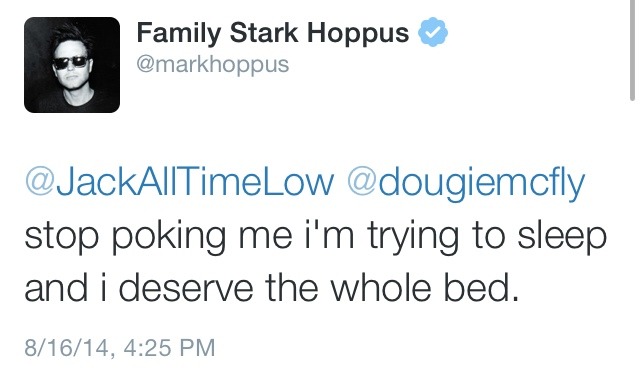Click the sunglasses in the avatar photo
The height and width of the screenshot is (378, 640).
pyautogui.click(x=71, y=62)
